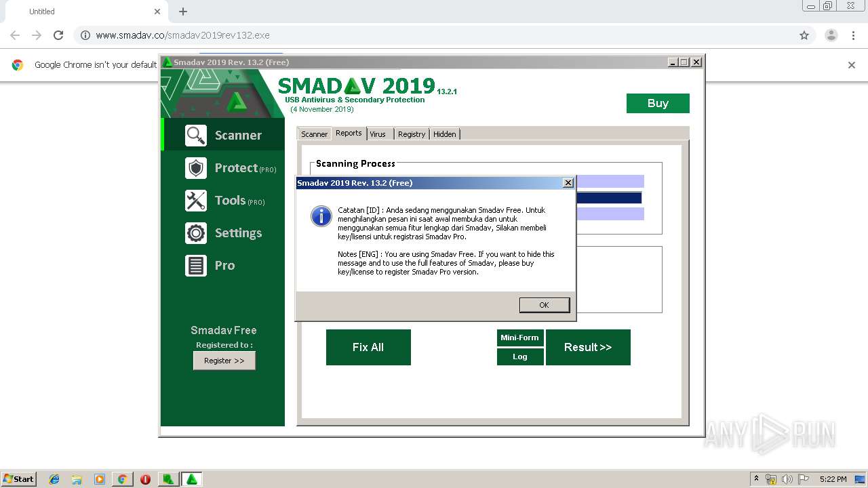868x488 pixels.
Task: Open Windows Explorer folder from taskbar
Action: [77, 479]
